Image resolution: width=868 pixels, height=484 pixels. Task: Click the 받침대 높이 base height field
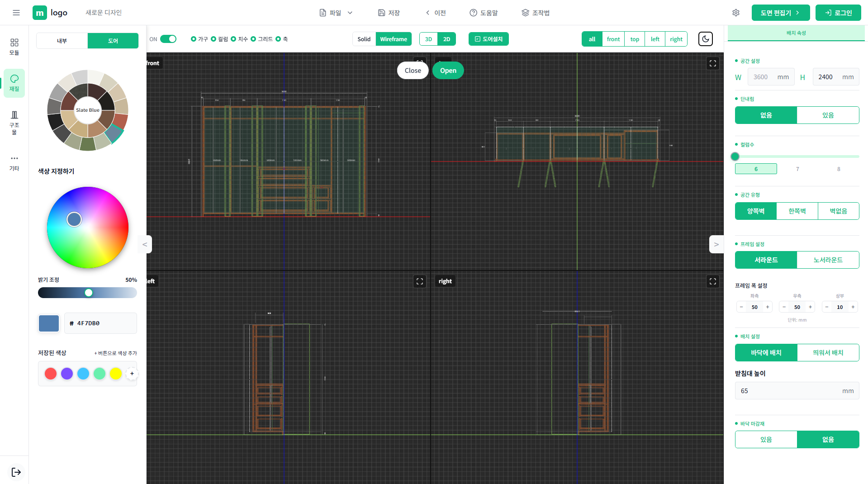click(x=797, y=391)
